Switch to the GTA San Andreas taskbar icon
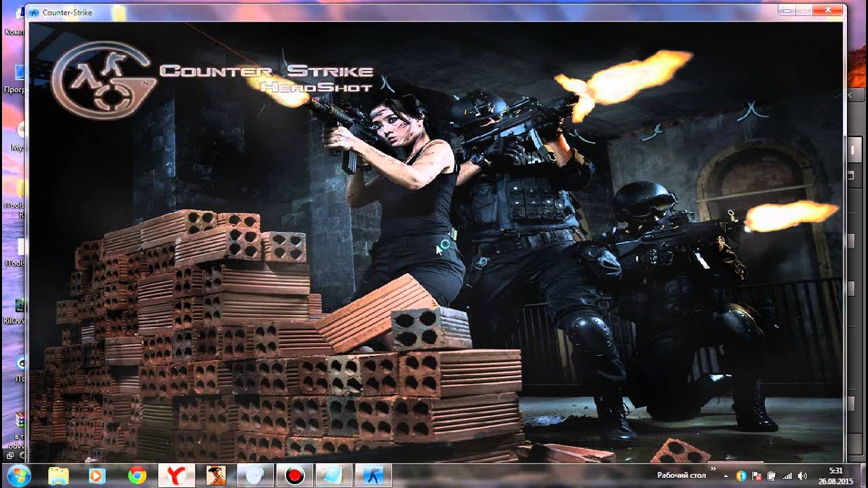The height and width of the screenshot is (488, 868). (x=216, y=476)
